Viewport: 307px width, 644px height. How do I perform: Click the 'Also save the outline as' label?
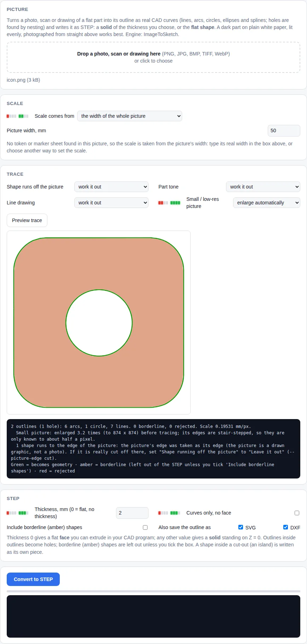coord(185,527)
